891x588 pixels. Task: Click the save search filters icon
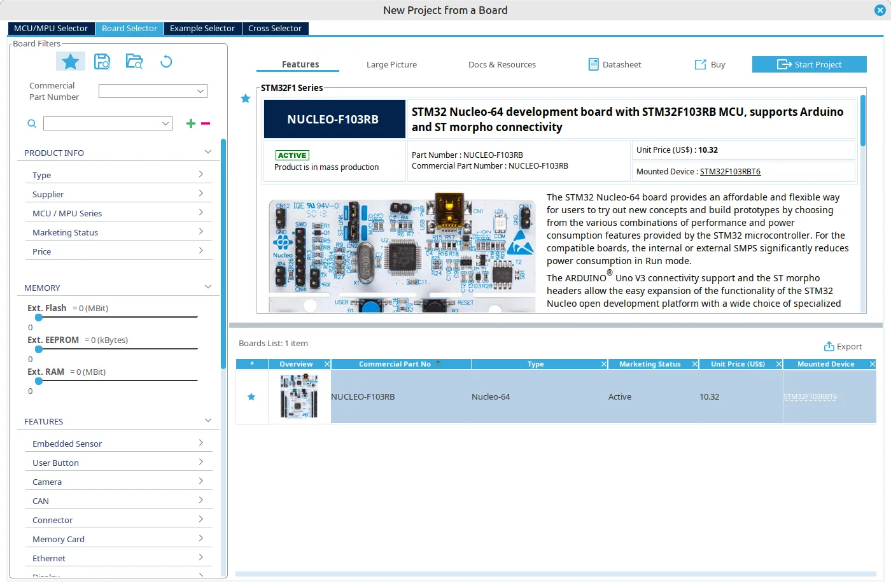102,61
